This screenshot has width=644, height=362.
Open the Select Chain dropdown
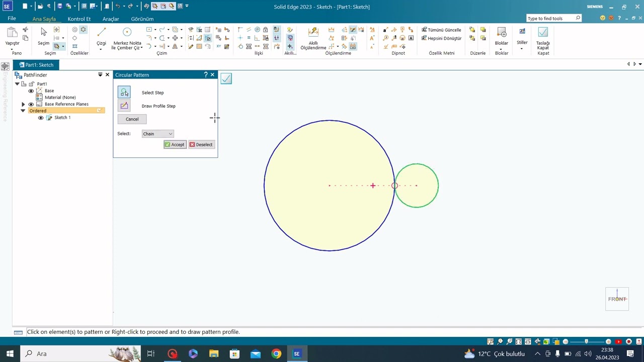click(157, 134)
